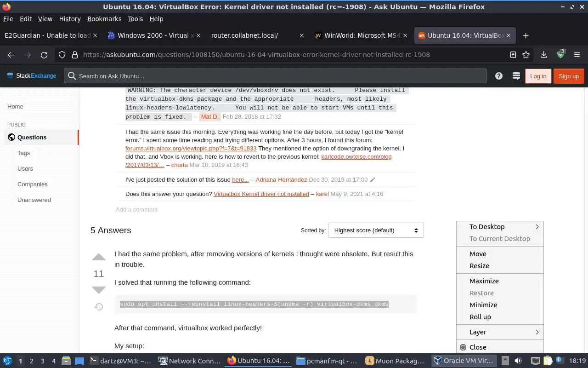Screen dimensions: 588x368
Task: Open a new tab with the plus button
Action: [526, 35]
